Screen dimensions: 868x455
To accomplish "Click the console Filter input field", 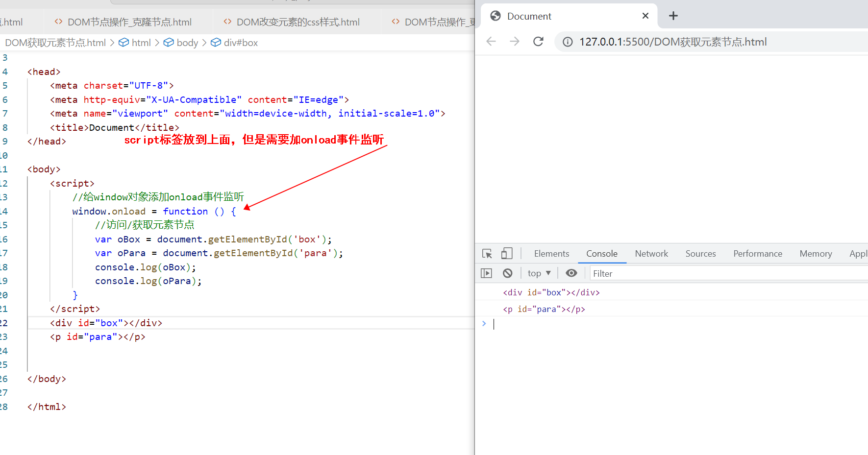I will pos(728,273).
